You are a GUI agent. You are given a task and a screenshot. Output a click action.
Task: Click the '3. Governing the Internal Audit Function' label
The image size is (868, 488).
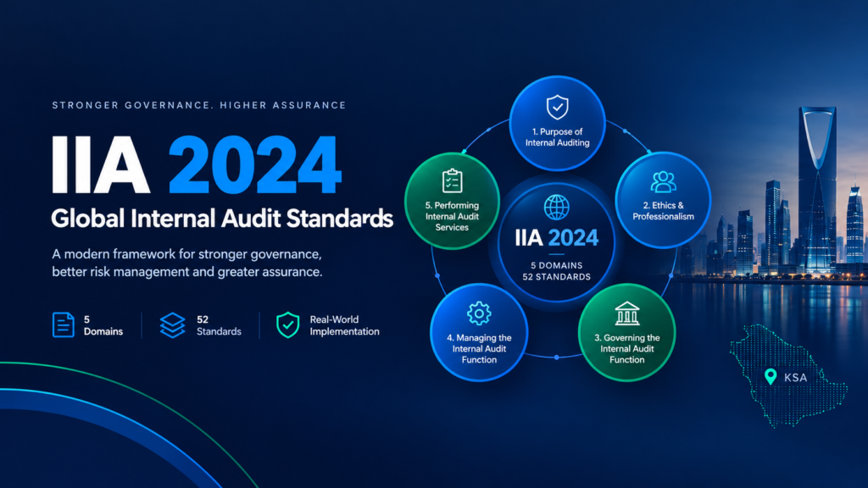pos(626,348)
